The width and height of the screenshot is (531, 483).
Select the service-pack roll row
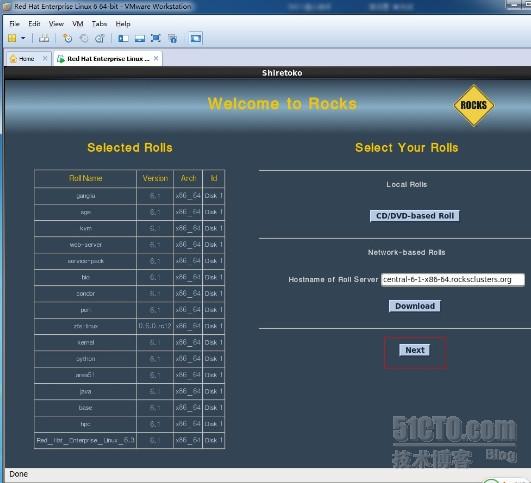pyautogui.click(x=129, y=261)
